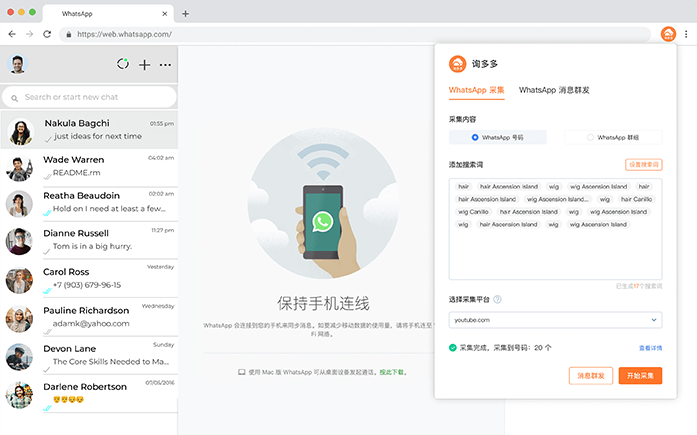
Task: Click Devon Lane's avatar
Action: point(19,357)
